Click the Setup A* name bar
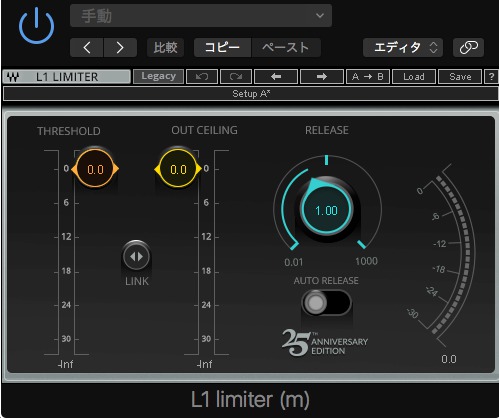 [x=251, y=94]
